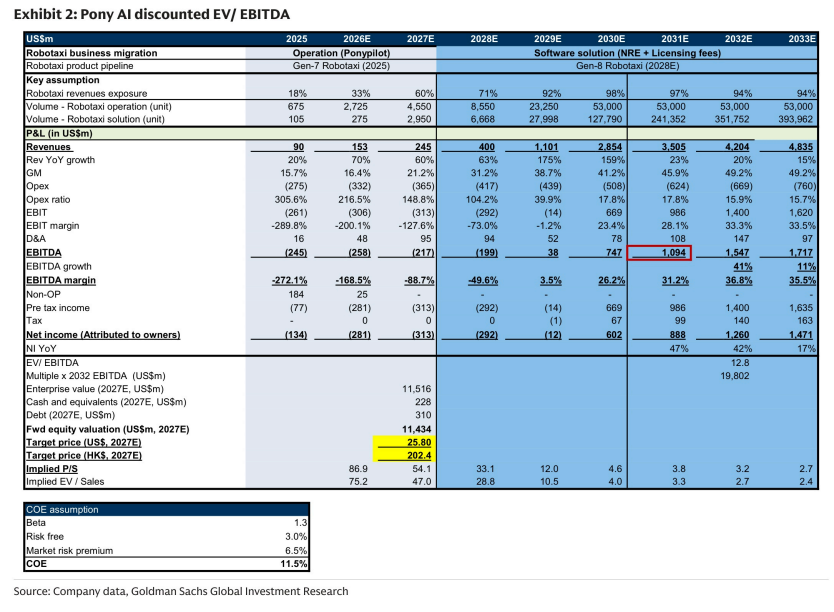Select the implied EV / Sales value '75.2'
Viewport: 834px width, 612px height.
click(x=358, y=481)
